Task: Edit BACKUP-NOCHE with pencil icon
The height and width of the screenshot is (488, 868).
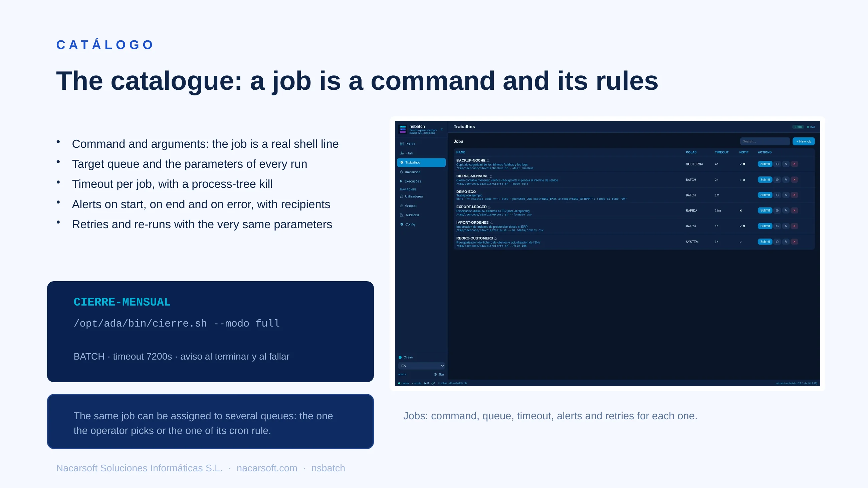Action: 786,164
